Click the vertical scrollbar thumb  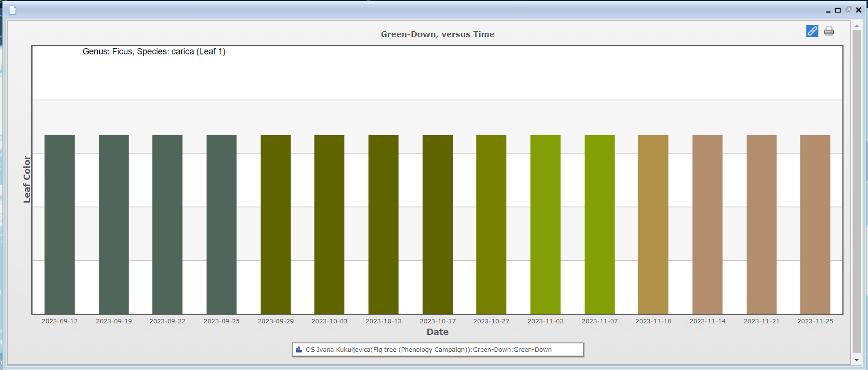[x=856, y=192]
